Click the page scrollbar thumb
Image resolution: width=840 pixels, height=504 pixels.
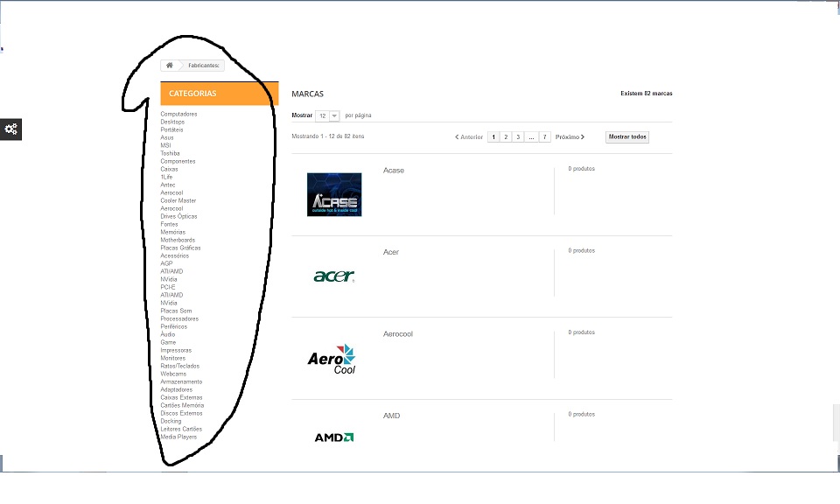(836, 423)
